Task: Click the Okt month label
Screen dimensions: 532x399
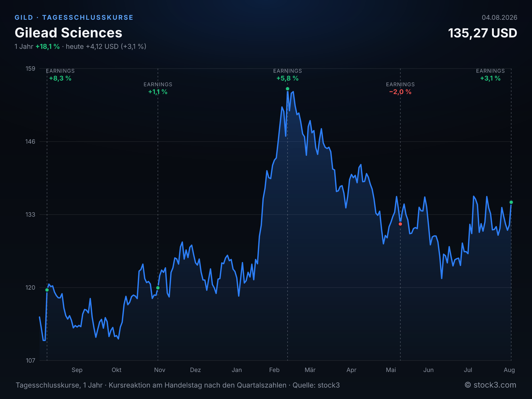Action: 117,370
